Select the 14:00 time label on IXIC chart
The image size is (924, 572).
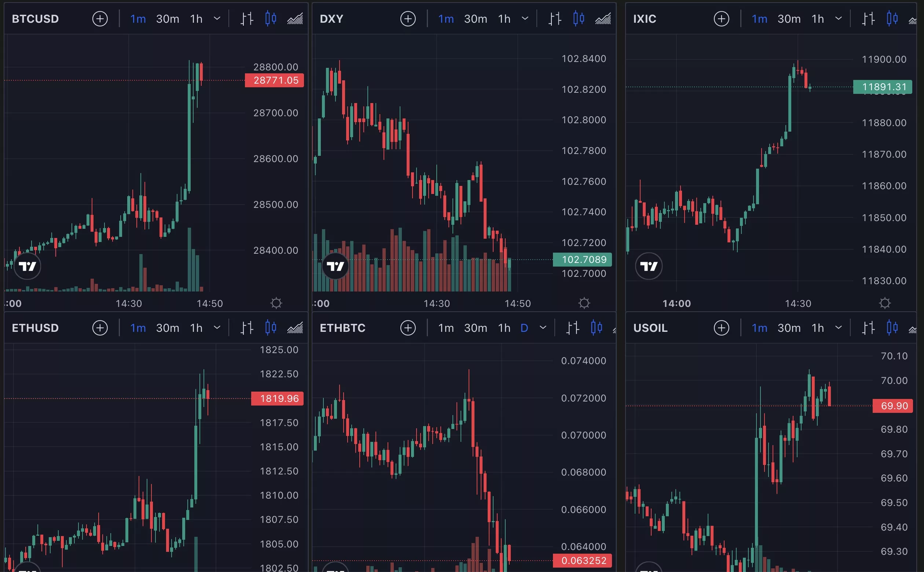pos(676,303)
